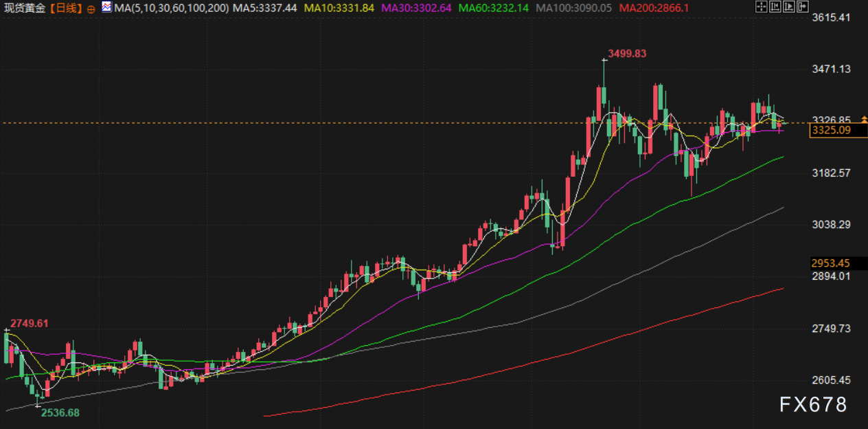Click the 2536.68 low price marker

[x=60, y=412]
